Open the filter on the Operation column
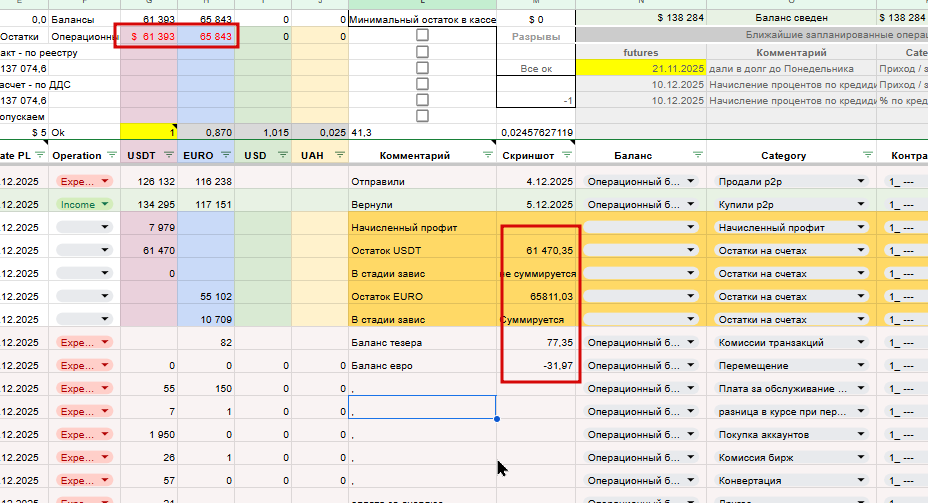The image size is (928, 503). coord(112,155)
